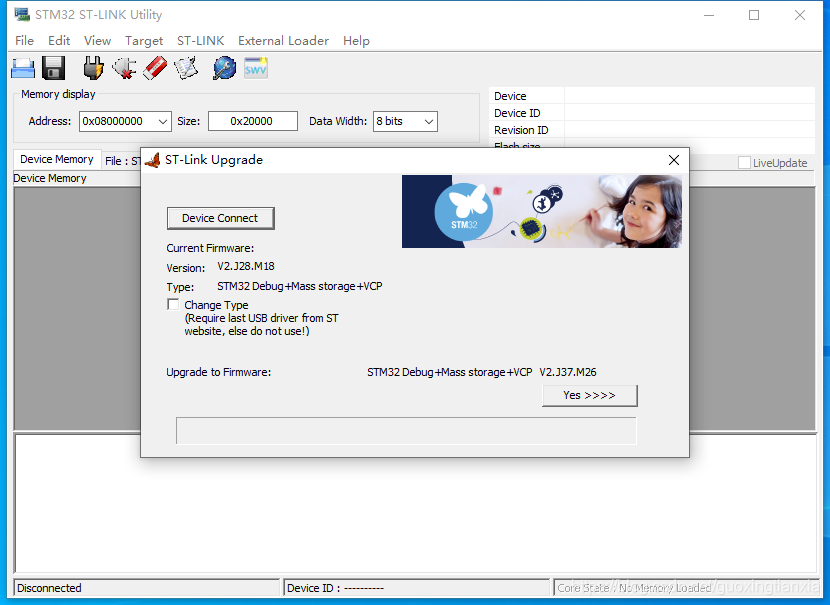Close the ST-Link Upgrade dialog
This screenshot has width=830, height=605.
pyautogui.click(x=674, y=160)
